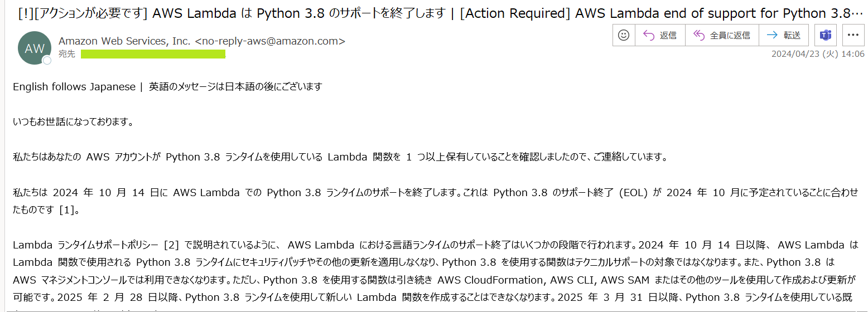868x312 pixels.
Task: Click the green highlighted recipient field
Action: pos(153,54)
